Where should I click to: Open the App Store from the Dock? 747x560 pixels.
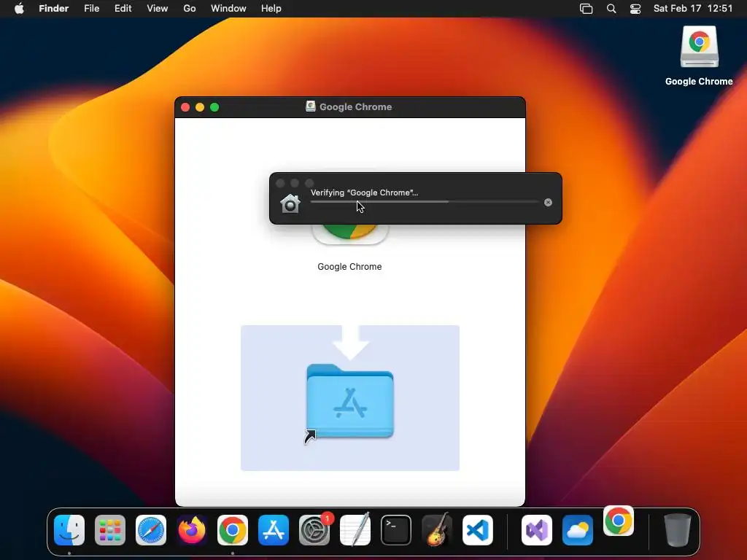274,530
